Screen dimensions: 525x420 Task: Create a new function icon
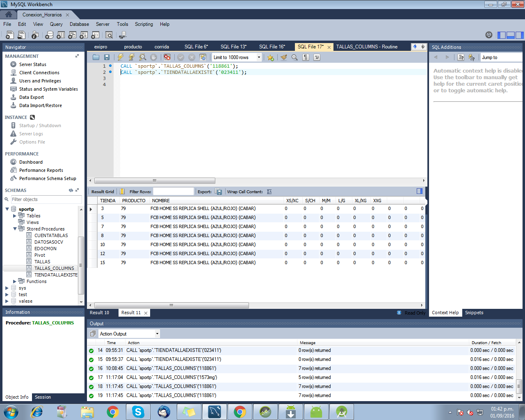(x=95, y=35)
